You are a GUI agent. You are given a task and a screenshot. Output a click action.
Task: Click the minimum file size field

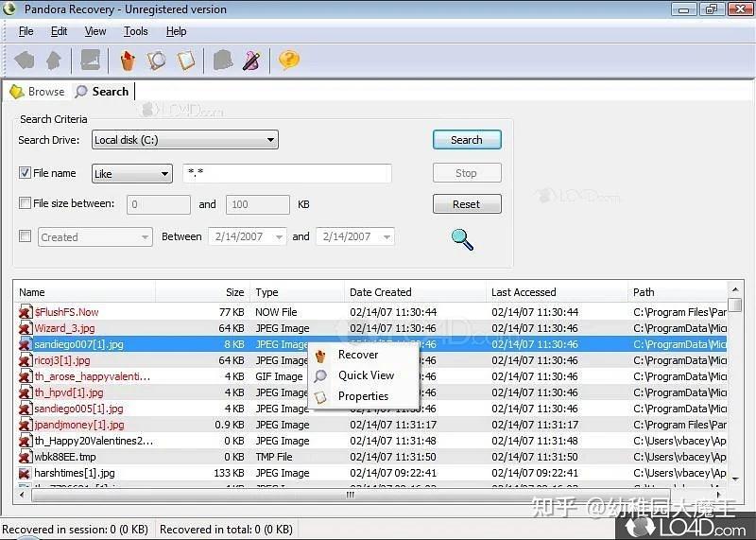(159, 204)
